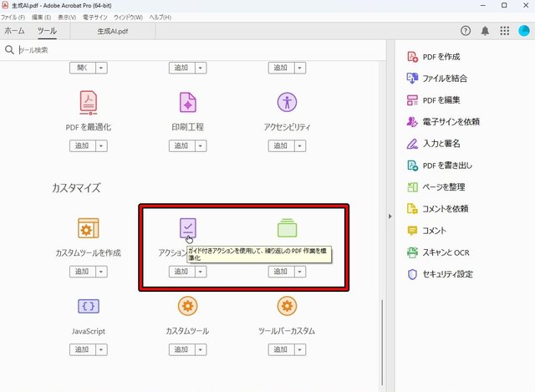Open the blue account avatar

pos(524,31)
